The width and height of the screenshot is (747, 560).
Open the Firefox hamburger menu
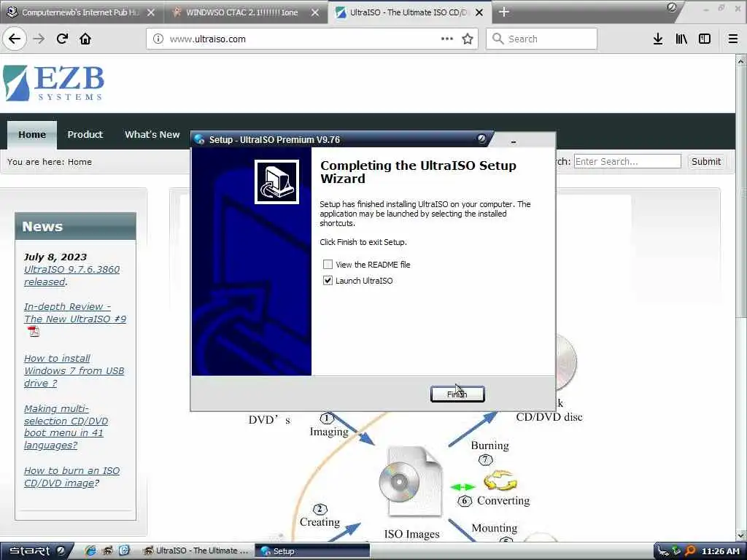click(x=733, y=39)
